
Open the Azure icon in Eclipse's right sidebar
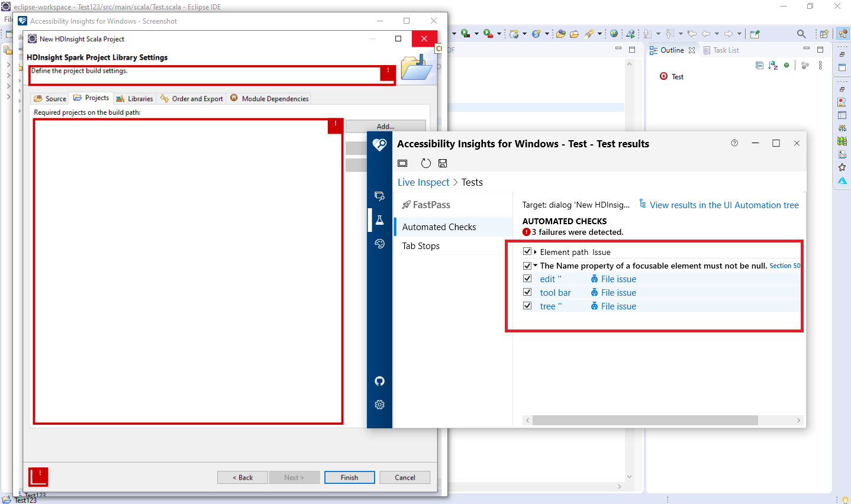842,180
